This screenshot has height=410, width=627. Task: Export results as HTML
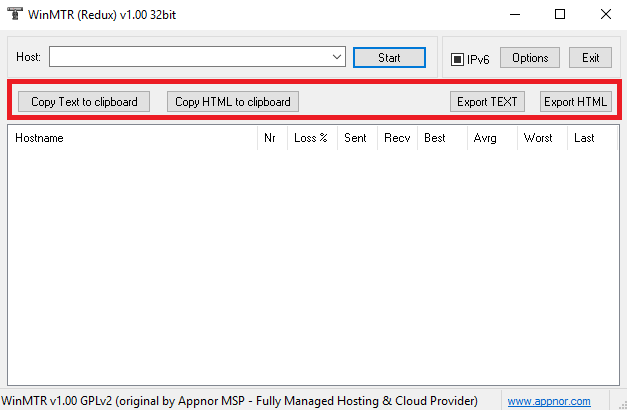click(575, 102)
